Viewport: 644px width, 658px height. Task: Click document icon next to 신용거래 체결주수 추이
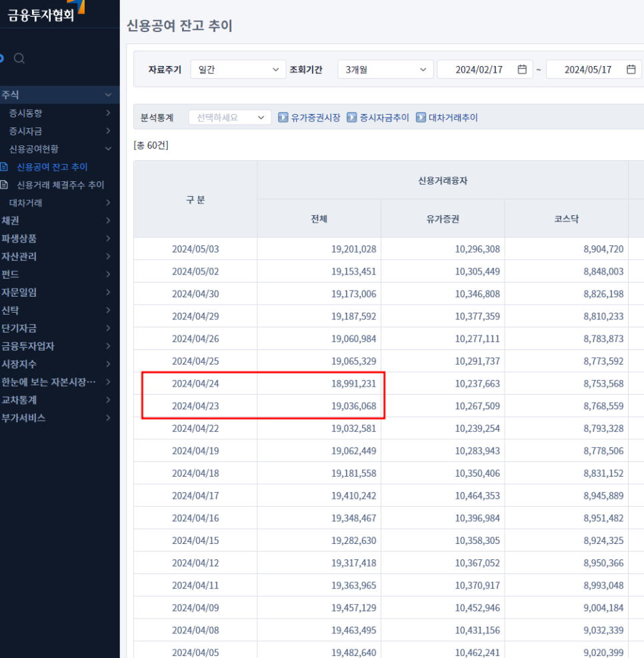tap(4, 185)
